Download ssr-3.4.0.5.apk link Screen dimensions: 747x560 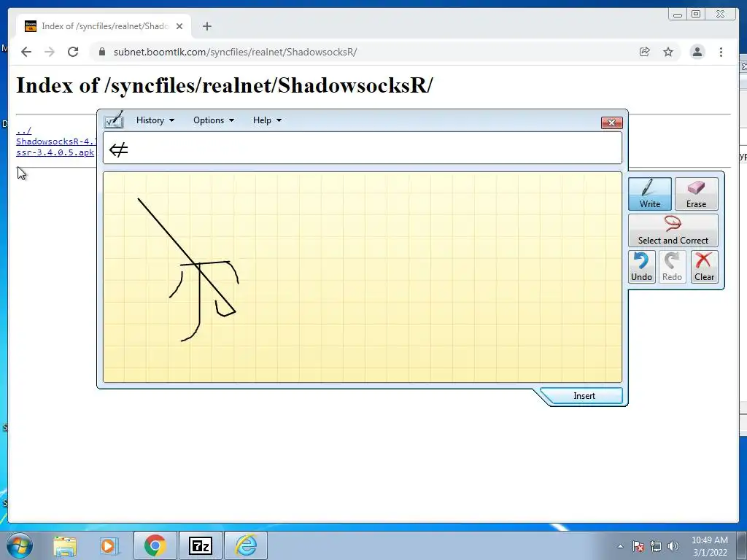click(x=55, y=152)
